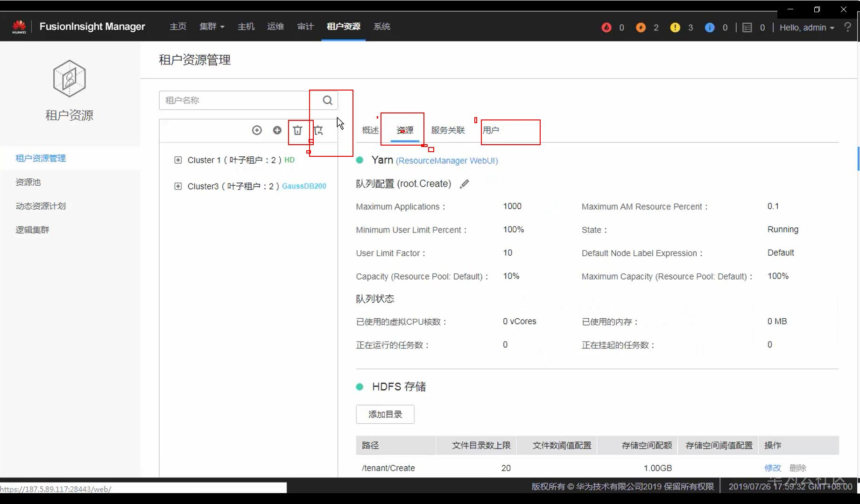Click the Maximum Applications value 1000

512,206
